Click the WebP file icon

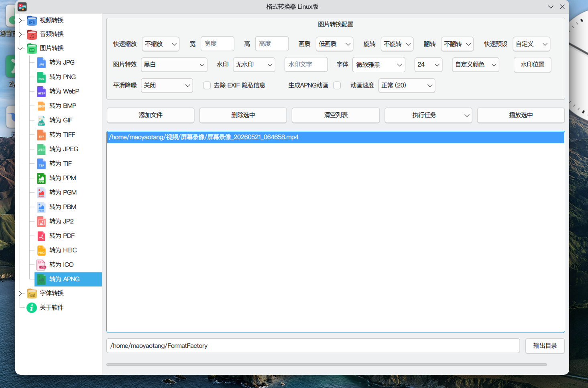click(x=41, y=92)
